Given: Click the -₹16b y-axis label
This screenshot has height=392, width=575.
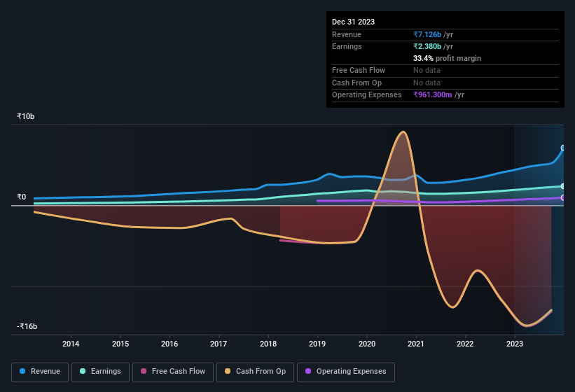Looking at the screenshot, I should click(27, 327).
